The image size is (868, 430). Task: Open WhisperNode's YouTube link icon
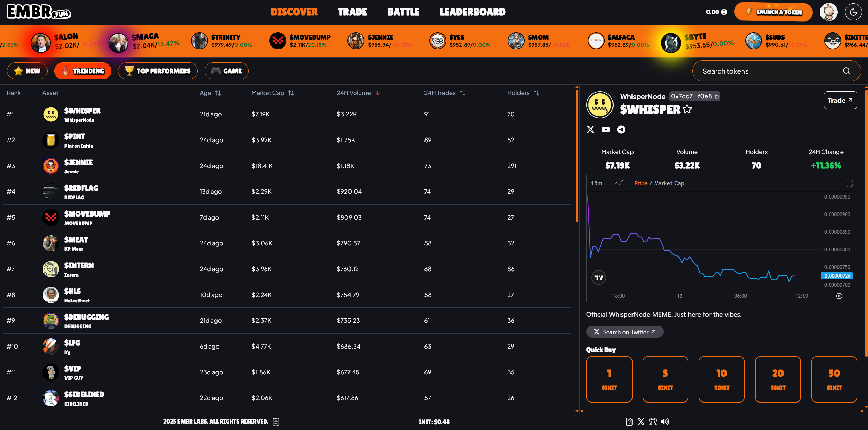[x=606, y=130]
